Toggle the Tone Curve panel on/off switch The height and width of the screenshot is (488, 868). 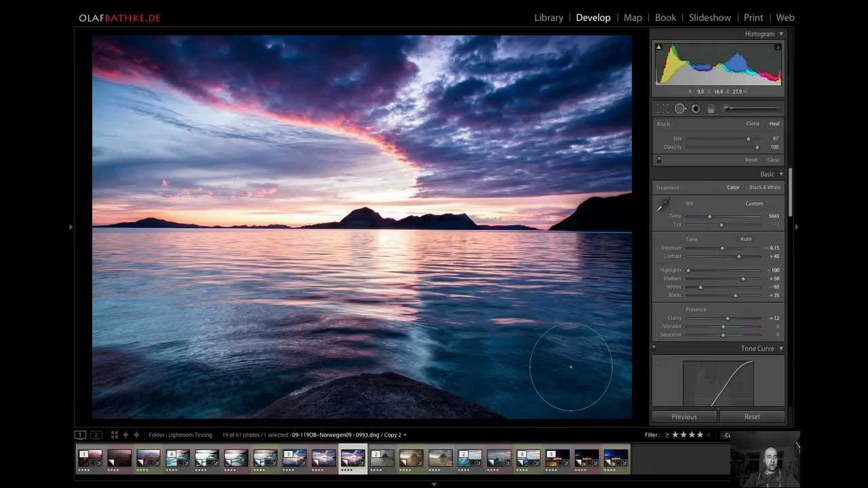click(x=654, y=348)
